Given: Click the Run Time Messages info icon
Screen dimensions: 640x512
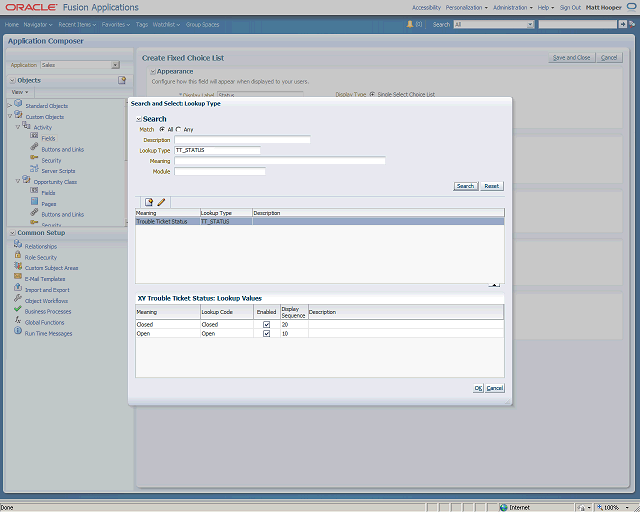Looking at the screenshot, I should tap(18, 331).
